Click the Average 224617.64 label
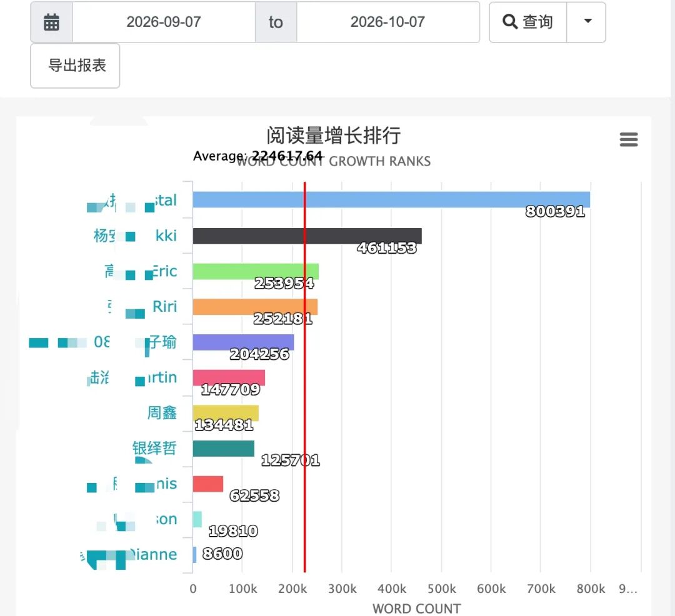The width and height of the screenshot is (675, 616). click(x=257, y=156)
